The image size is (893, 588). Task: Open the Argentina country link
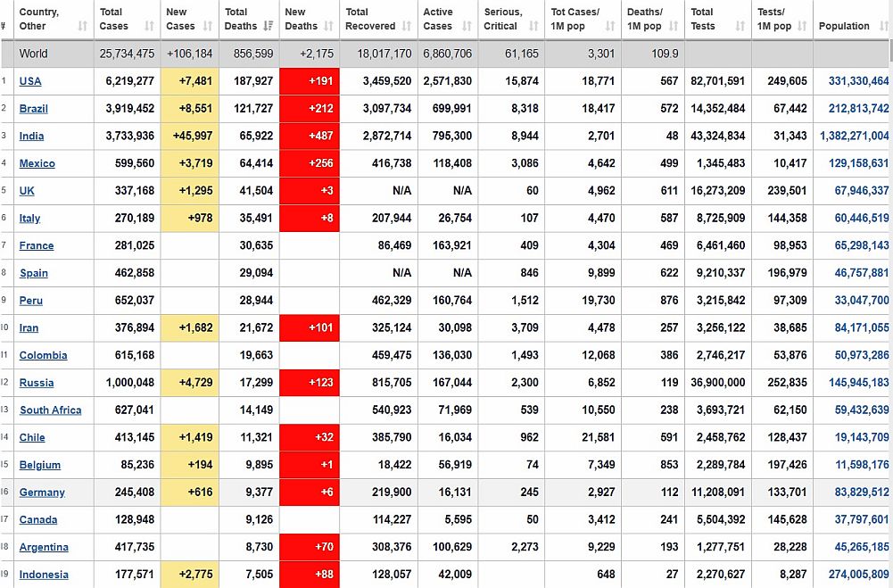tap(44, 546)
